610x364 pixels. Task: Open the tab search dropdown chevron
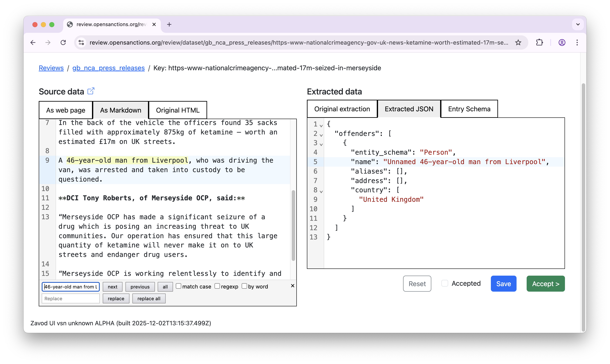[x=578, y=24]
